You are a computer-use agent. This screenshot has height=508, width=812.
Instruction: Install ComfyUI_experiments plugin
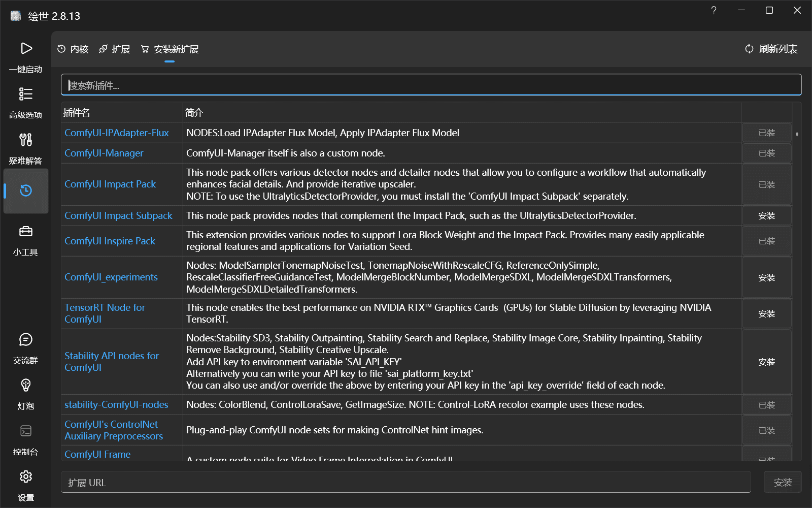[766, 277]
